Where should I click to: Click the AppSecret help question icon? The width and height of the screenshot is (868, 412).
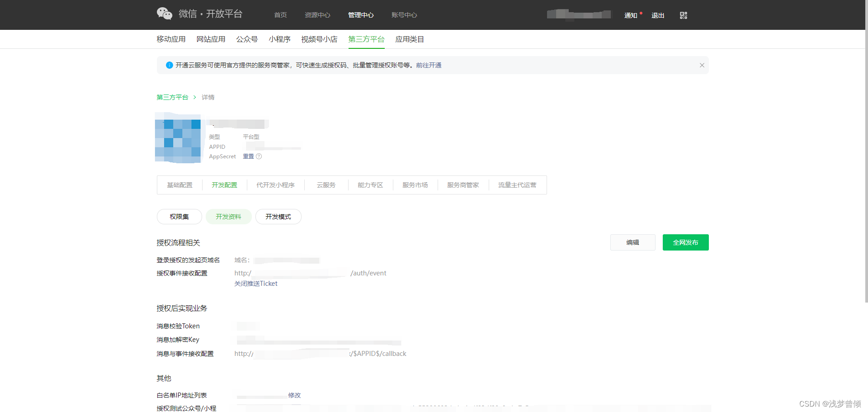(x=259, y=156)
